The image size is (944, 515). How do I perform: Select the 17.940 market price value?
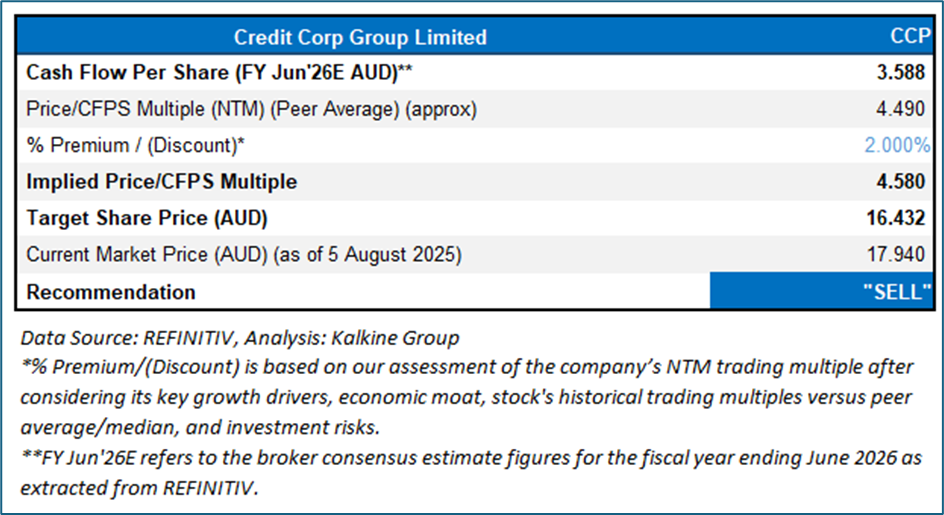point(904,255)
